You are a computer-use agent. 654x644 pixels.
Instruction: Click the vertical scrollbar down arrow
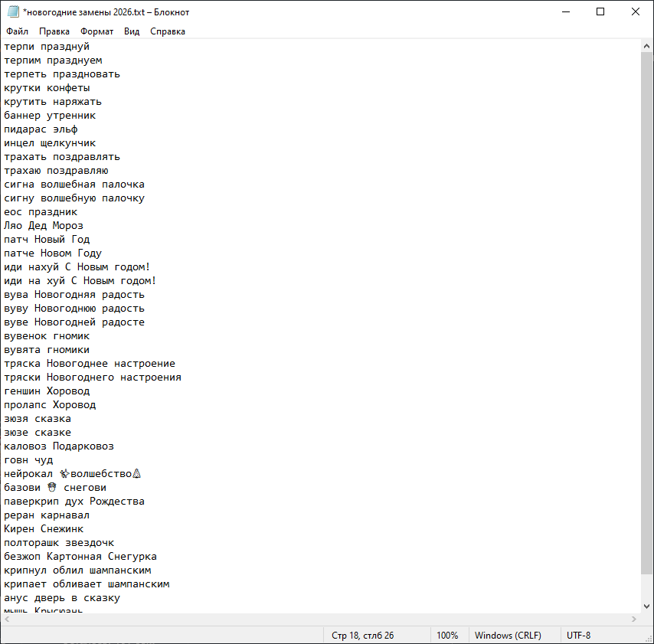[x=646, y=606]
